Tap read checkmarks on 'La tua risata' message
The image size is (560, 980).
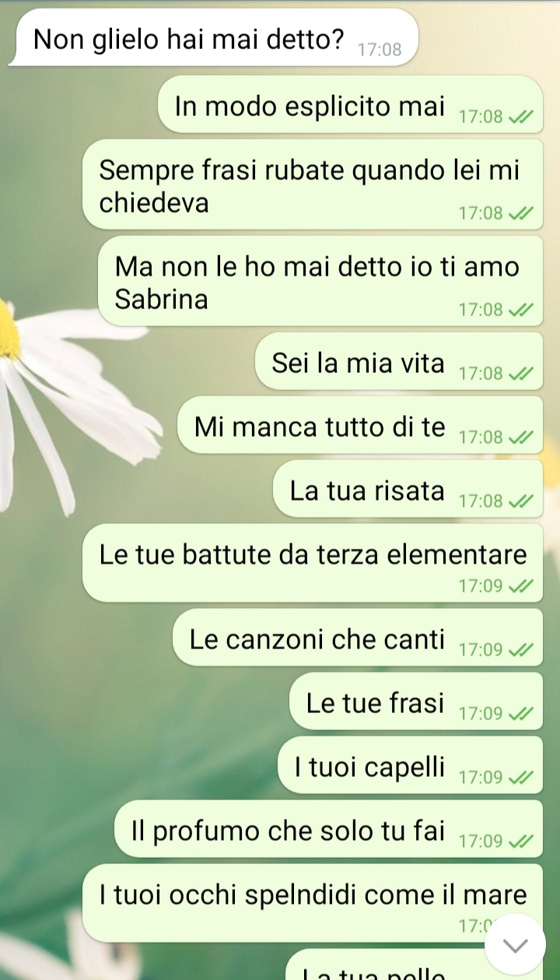520,502
